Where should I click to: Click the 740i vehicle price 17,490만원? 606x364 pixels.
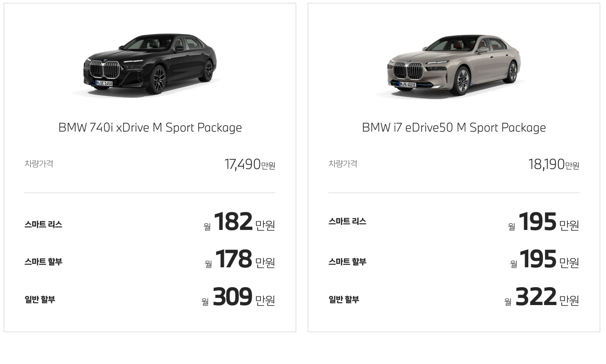(x=250, y=164)
